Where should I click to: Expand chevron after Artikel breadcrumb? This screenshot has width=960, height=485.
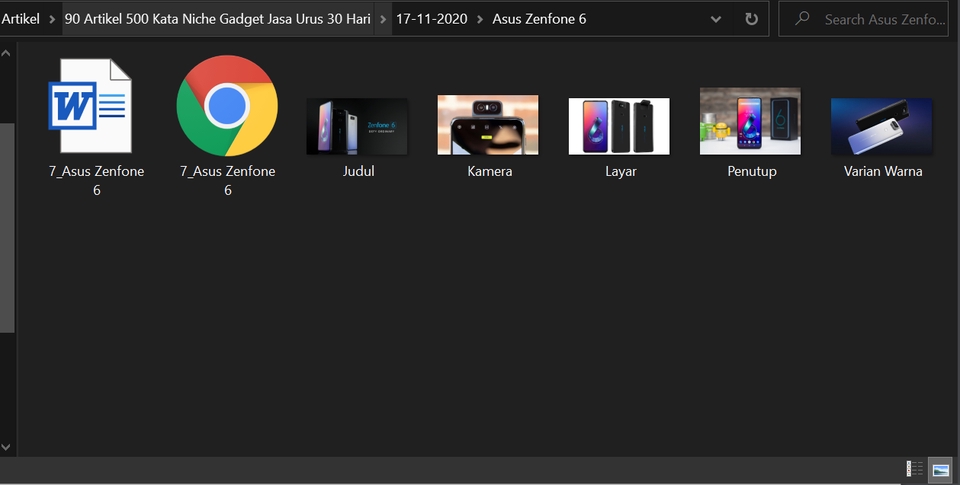point(52,19)
